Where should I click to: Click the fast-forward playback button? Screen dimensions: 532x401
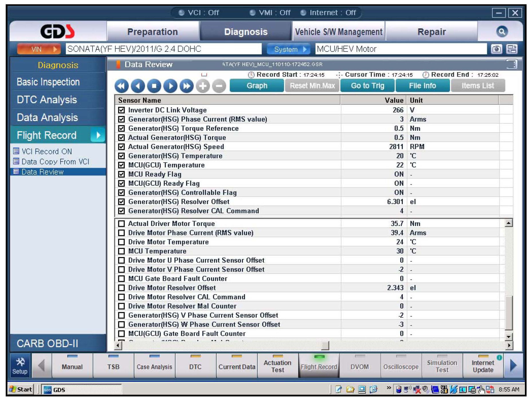186,86
